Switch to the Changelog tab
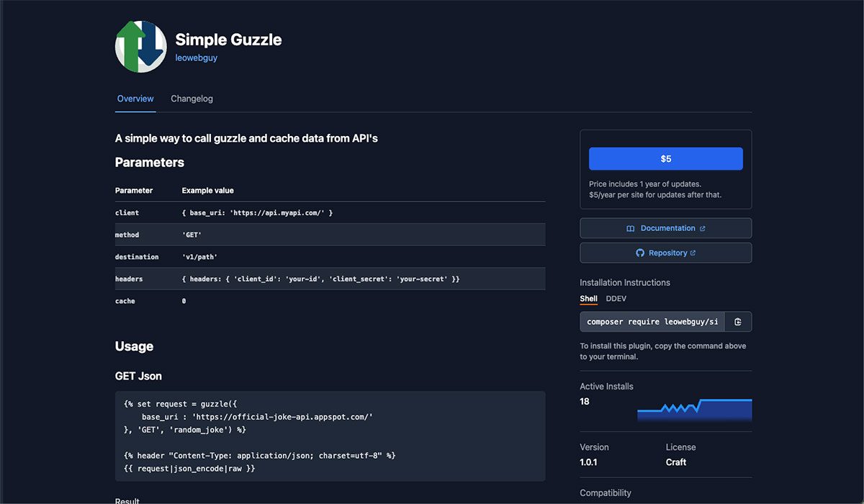This screenshot has width=864, height=504. click(x=192, y=99)
